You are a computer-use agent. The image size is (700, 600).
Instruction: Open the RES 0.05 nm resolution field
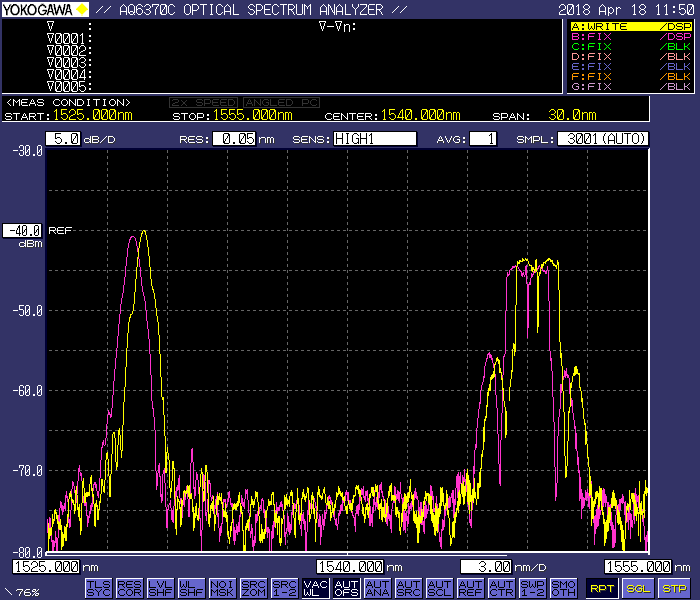pyautogui.click(x=232, y=139)
